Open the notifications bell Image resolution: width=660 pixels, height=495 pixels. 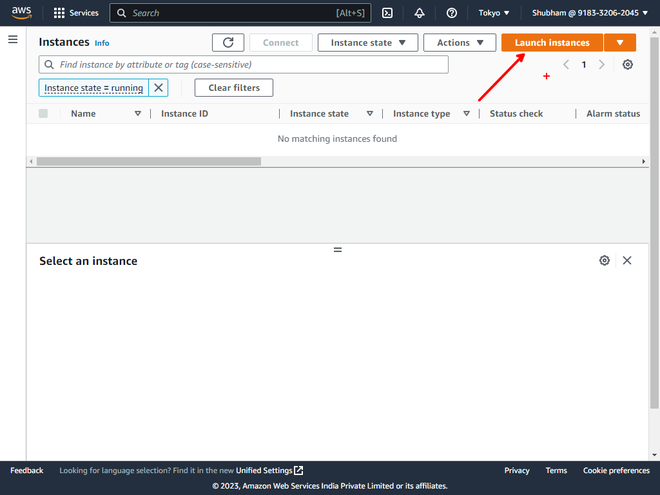[419, 13]
